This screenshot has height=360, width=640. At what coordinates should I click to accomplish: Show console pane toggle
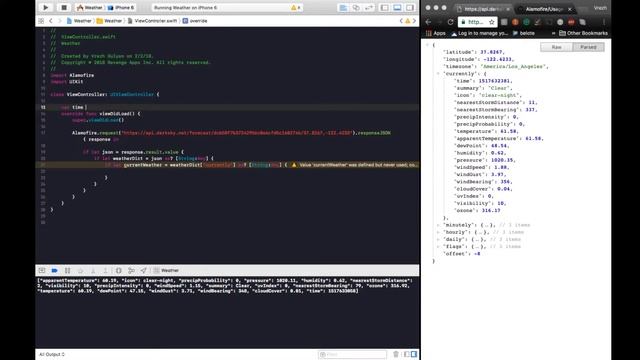[414, 354]
